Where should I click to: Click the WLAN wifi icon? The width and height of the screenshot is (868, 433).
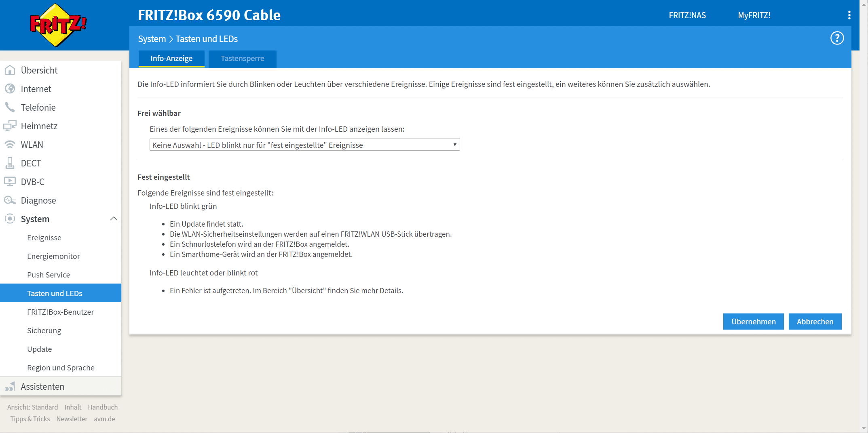(x=10, y=145)
